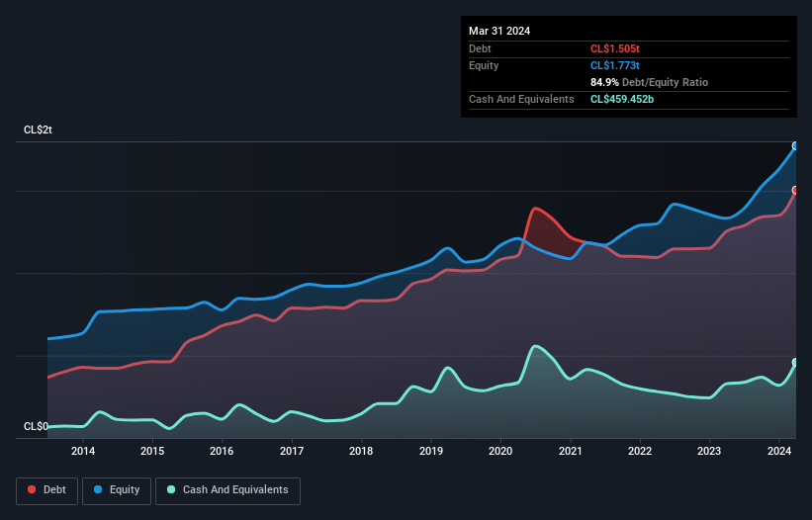Select the 2023 x-axis label

click(709, 451)
